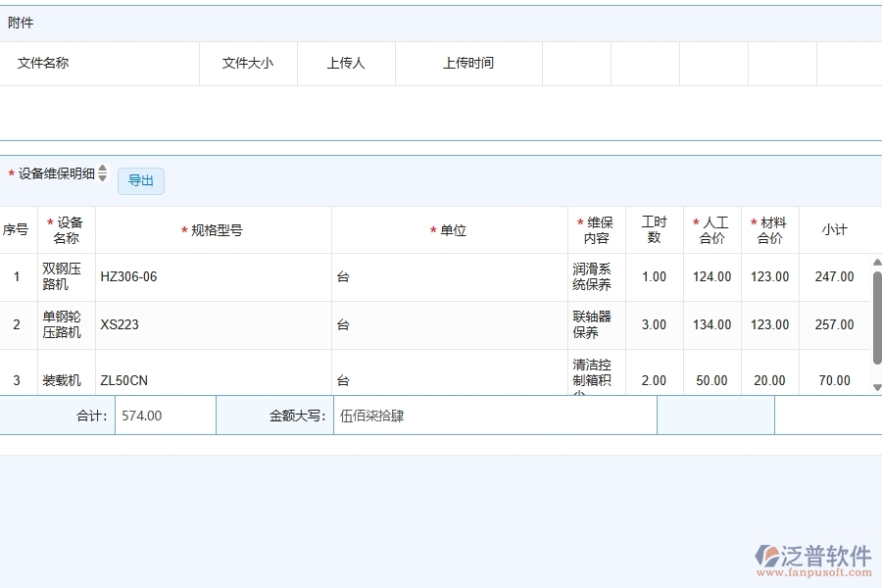This screenshot has width=882, height=588.
Task: Select the 附件 attachments header
Action: [x=24, y=22]
